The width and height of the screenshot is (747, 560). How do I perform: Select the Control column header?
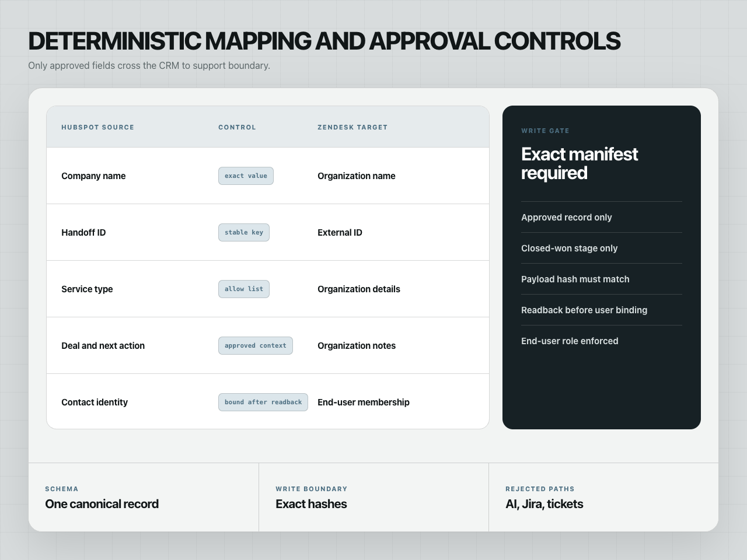[237, 127]
